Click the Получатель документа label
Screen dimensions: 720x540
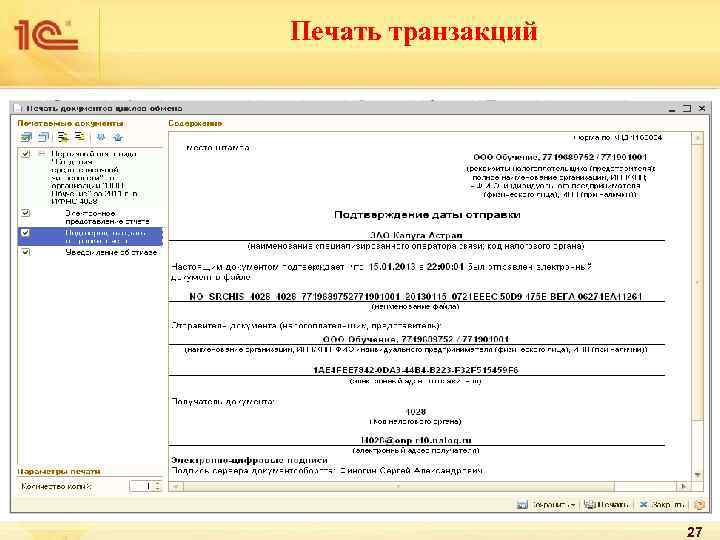click(223, 401)
